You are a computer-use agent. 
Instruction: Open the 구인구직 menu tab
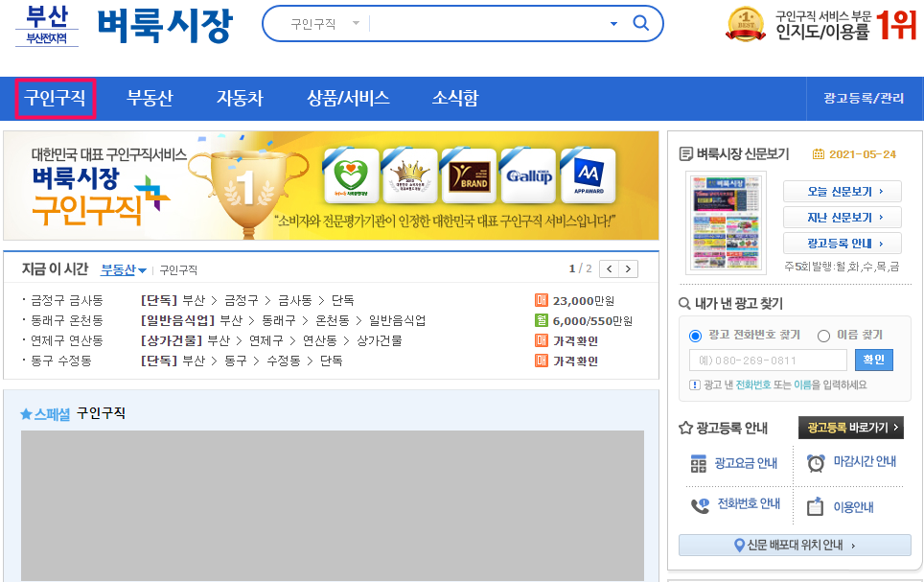(55, 99)
